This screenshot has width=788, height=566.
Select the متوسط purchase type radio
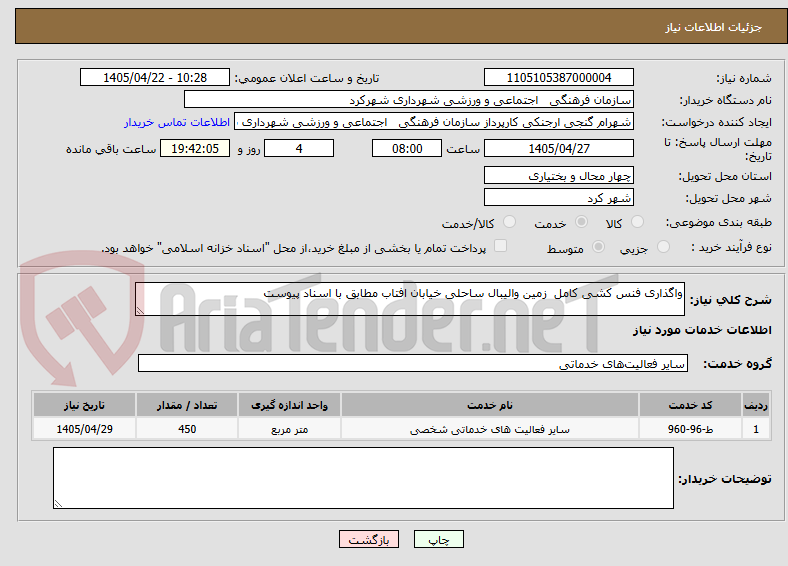tap(599, 246)
